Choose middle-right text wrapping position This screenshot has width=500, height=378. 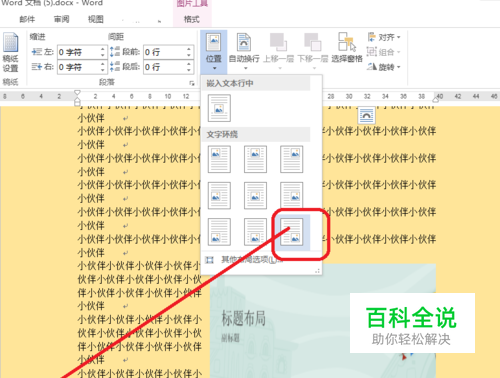(292, 195)
